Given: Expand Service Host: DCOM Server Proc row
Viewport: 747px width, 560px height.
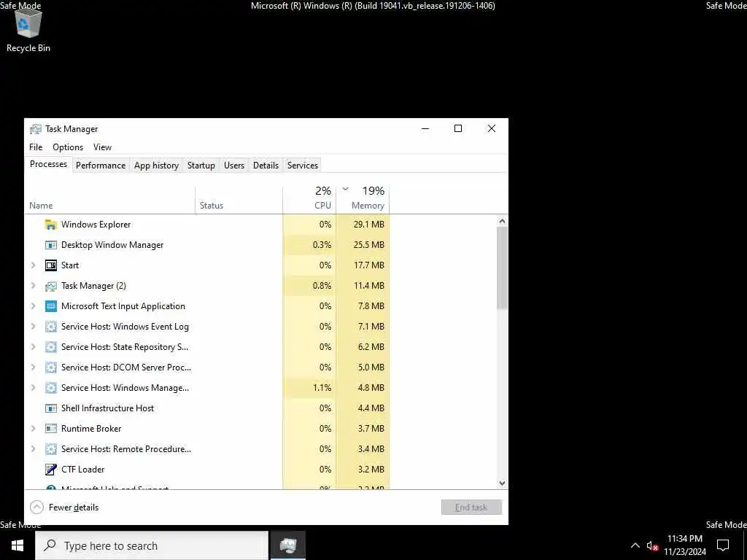Looking at the screenshot, I should pos(34,367).
